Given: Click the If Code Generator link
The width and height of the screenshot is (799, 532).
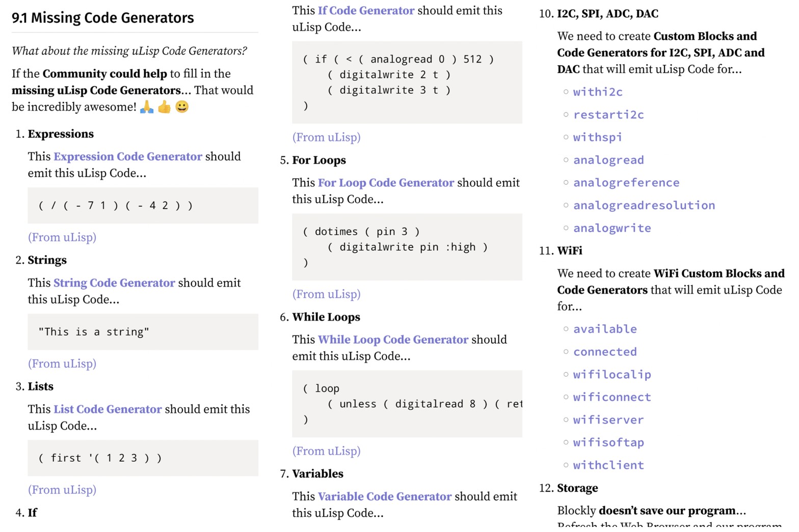Looking at the screenshot, I should 366,11.
